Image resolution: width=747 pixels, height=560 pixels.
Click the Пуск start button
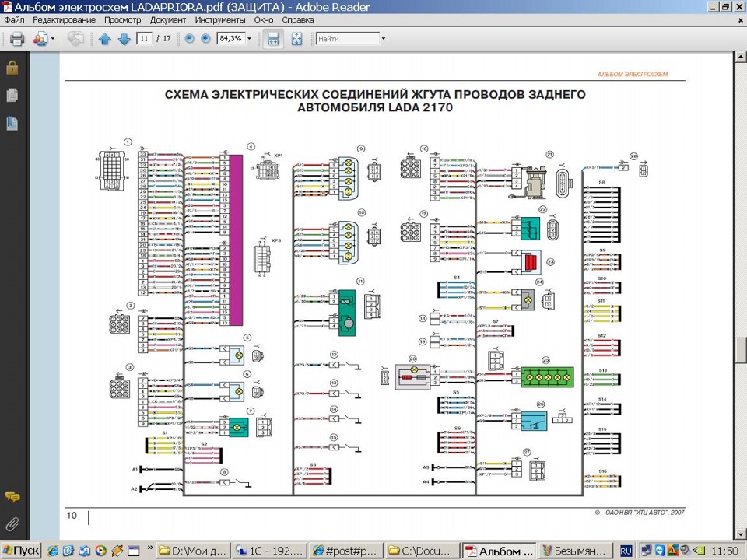point(21,551)
